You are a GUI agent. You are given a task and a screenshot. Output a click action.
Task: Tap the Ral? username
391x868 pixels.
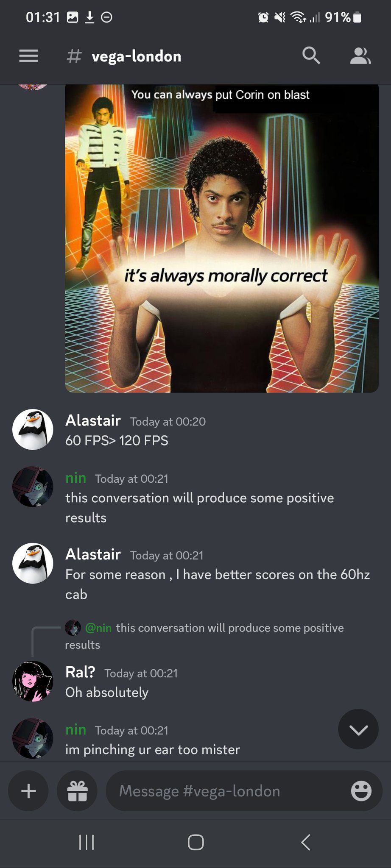click(x=80, y=672)
